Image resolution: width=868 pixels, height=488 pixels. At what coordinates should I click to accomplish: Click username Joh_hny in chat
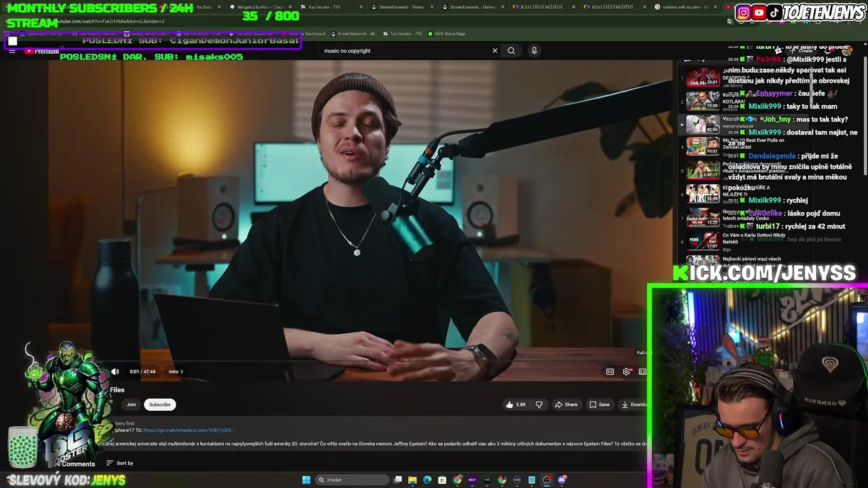click(777, 119)
